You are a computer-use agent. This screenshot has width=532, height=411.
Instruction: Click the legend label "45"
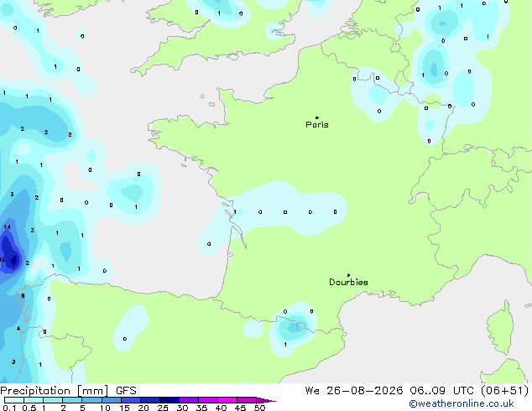click(x=240, y=408)
